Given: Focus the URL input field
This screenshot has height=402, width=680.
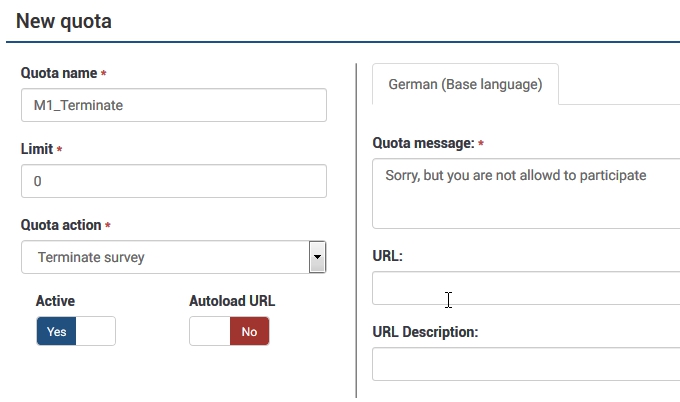Looking at the screenshot, I should click(x=525, y=288).
